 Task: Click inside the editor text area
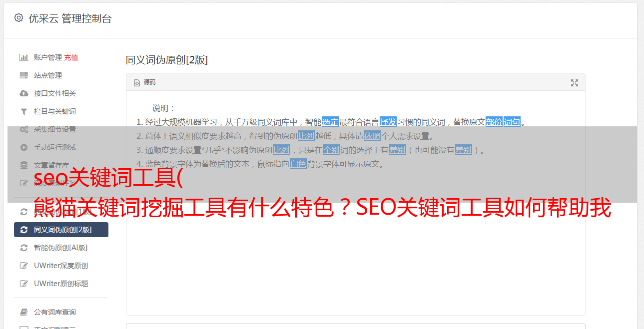pyautogui.click(x=355, y=240)
